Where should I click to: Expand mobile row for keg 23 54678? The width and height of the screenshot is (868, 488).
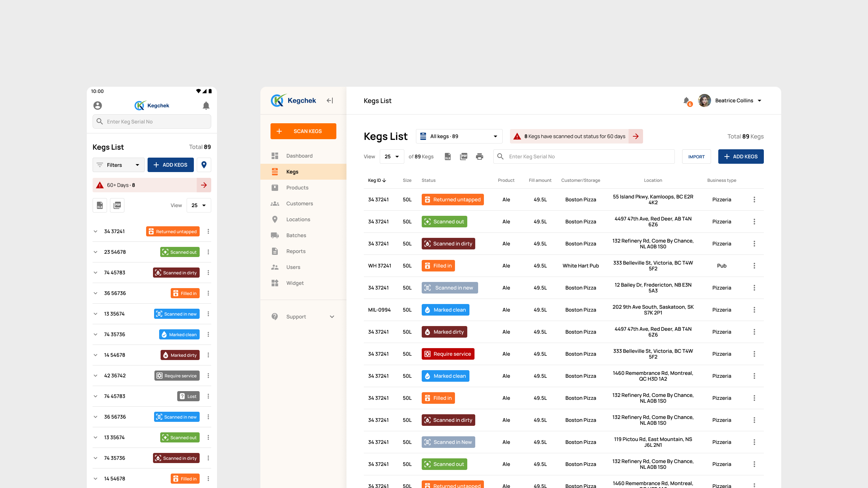coord(95,252)
